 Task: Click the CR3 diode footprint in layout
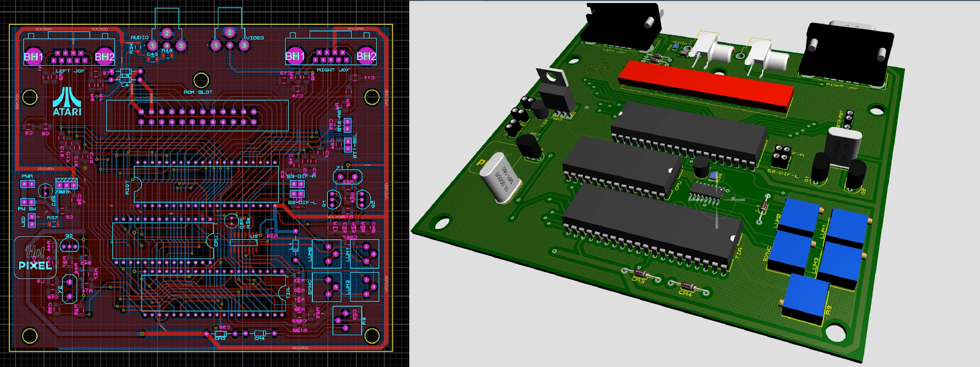click(221, 334)
